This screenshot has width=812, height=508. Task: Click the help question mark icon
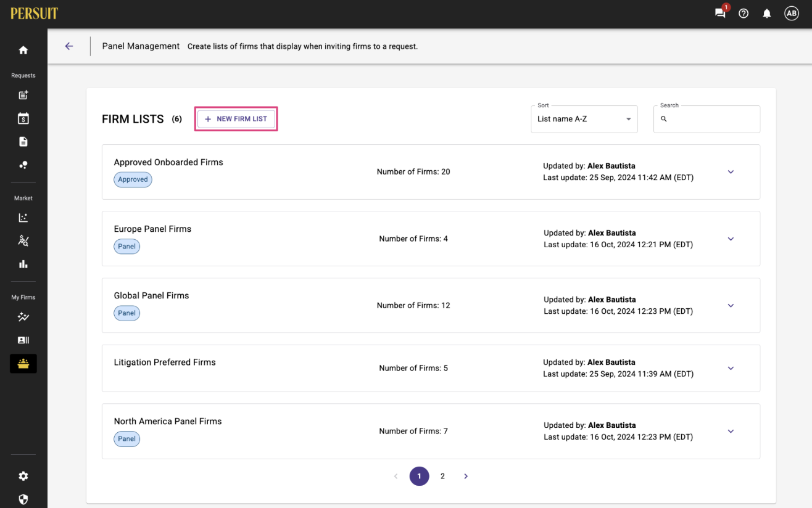click(744, 13)
